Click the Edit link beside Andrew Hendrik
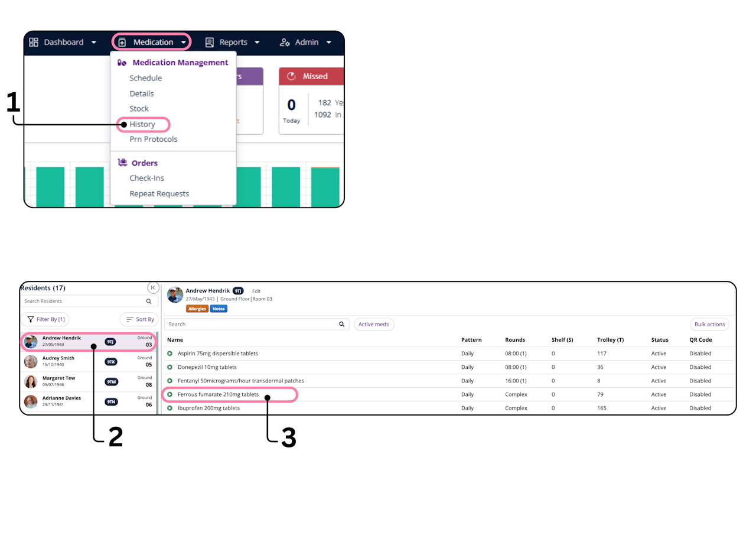The image size is (756, 535). (x=256, y=291)
